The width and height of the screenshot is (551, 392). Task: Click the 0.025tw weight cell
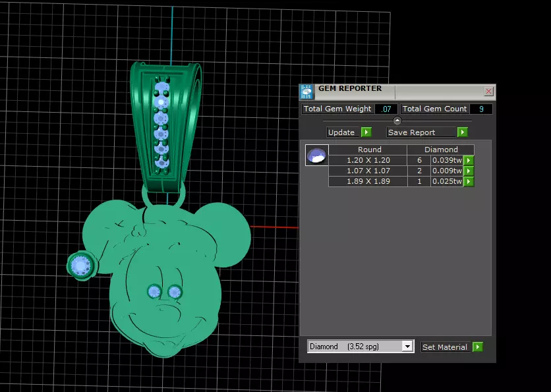point(447,181)
